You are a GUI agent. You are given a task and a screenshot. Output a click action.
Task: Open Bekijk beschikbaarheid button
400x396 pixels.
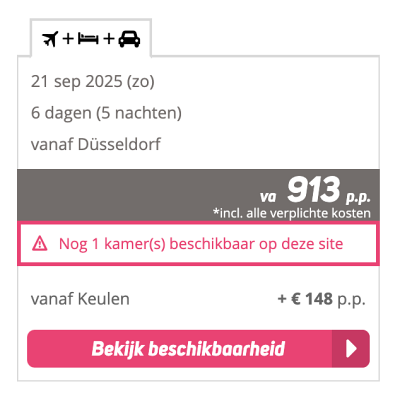click(x=198, y=349)
